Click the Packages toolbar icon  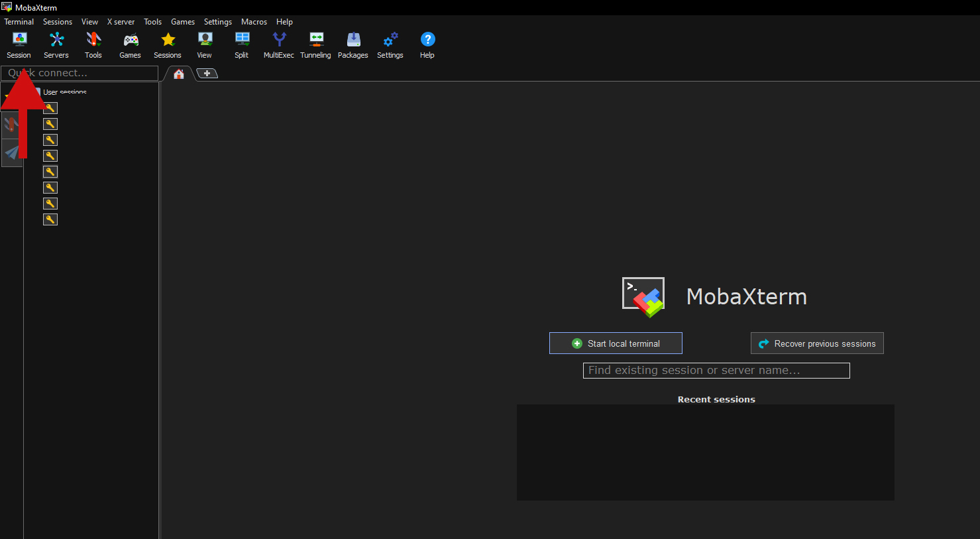(353, 46)
